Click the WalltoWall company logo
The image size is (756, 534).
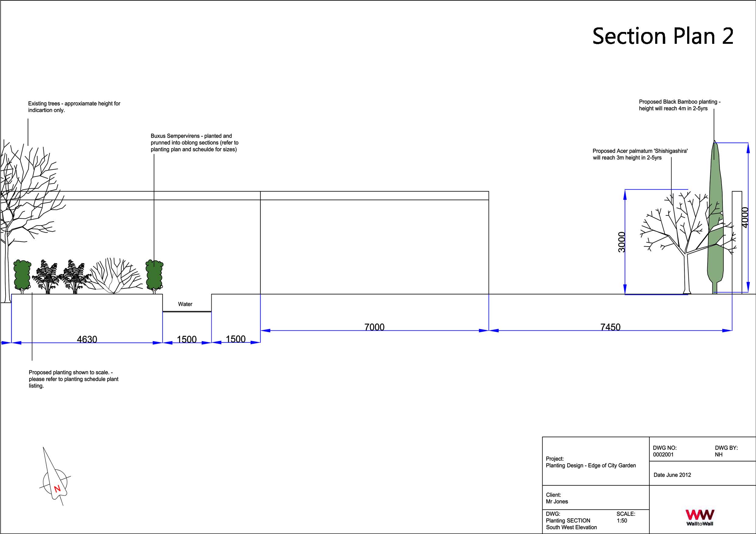pos(700,517)
